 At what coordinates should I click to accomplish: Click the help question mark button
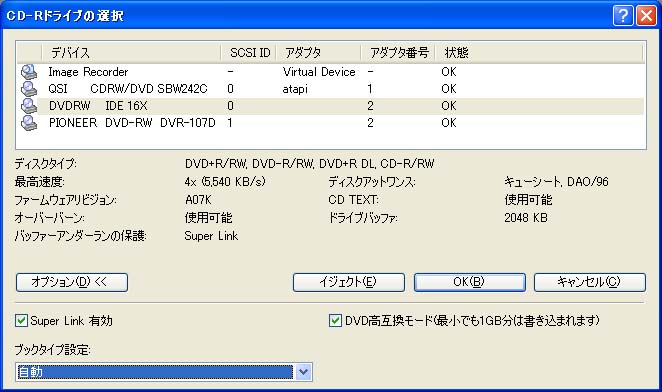623,16
